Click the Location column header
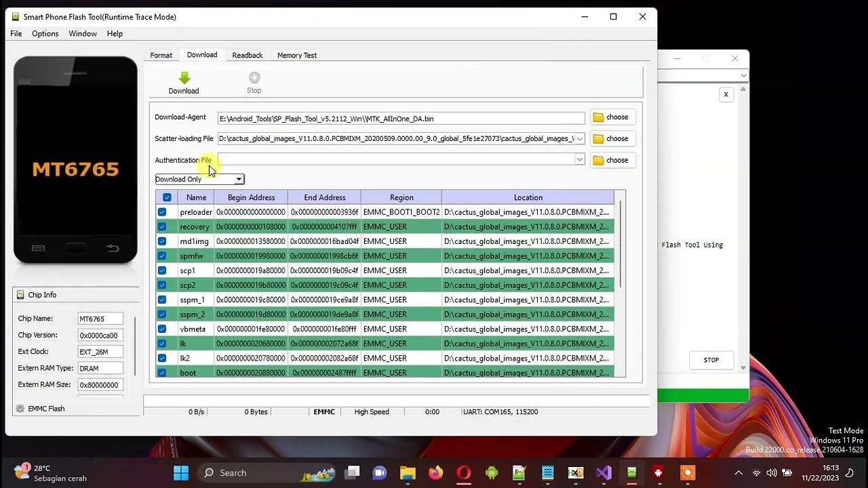Viewport: 868px width, 488px height. [528, 197]
